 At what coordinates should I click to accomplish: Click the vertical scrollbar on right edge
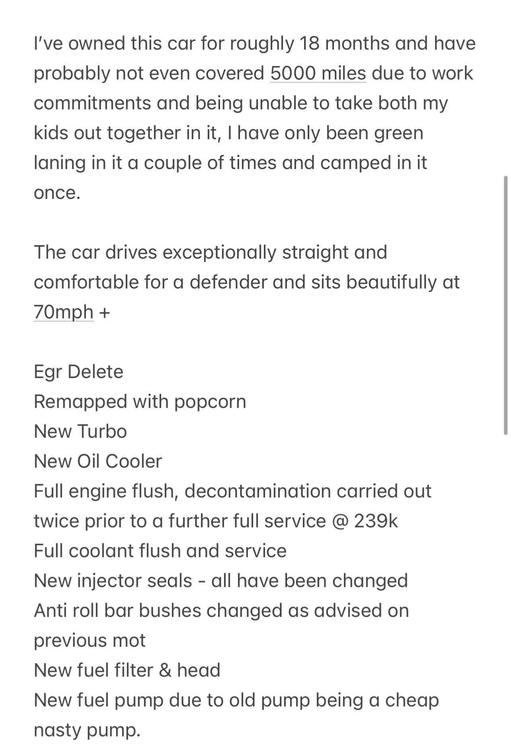pos(505,305)
